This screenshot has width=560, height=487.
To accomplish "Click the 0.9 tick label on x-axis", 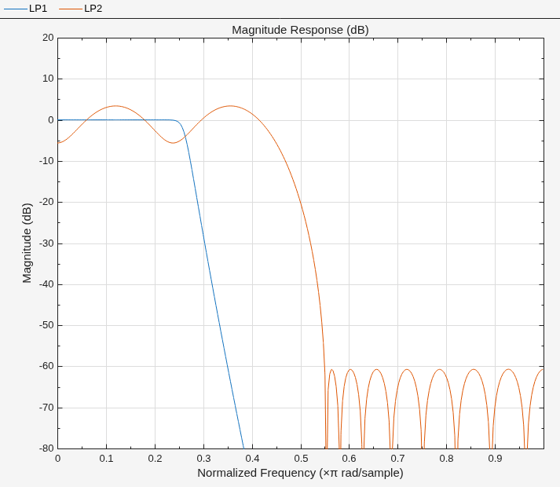I will point(495,458).
